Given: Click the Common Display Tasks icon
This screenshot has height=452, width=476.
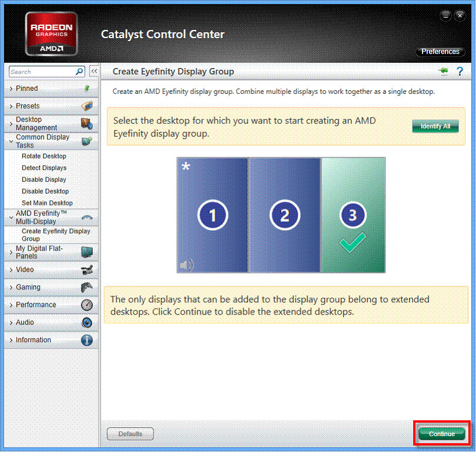Looking at the screenshot, I should (x=87, y=141).
